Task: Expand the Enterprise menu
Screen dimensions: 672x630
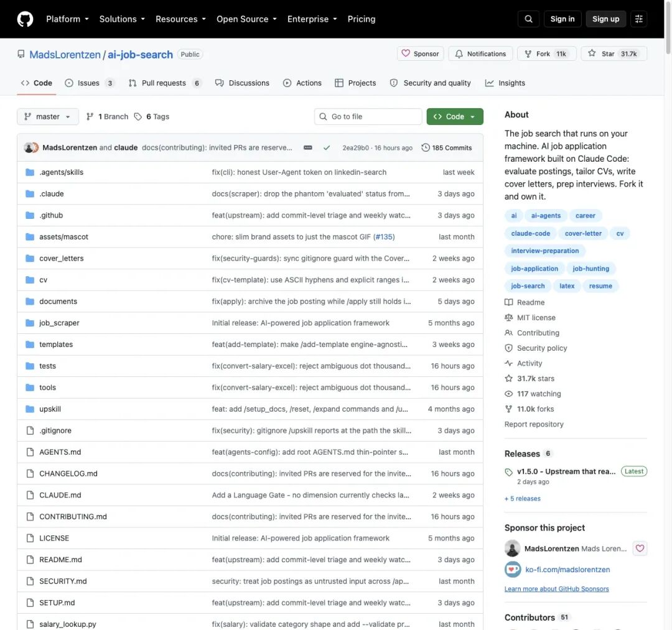Action: [x=312, y=19]
